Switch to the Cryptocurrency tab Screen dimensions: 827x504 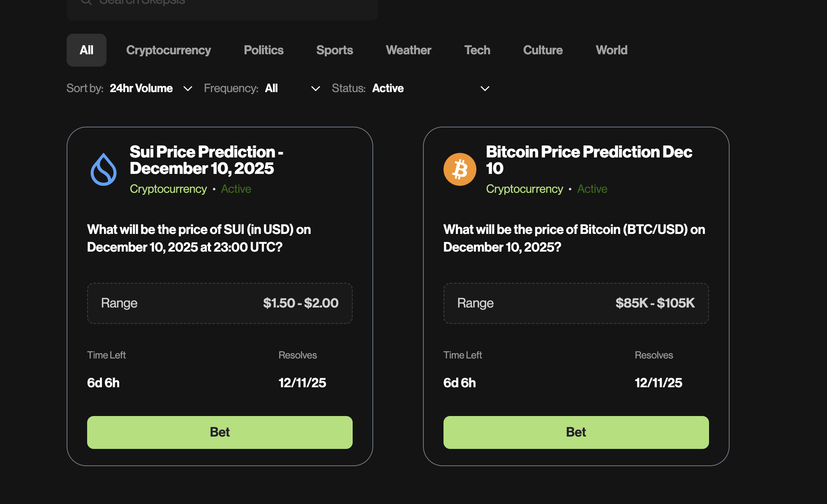(169, 50)
